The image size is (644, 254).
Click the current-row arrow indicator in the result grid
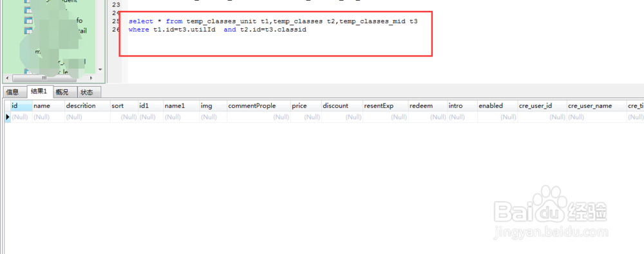tap(7, 117)
